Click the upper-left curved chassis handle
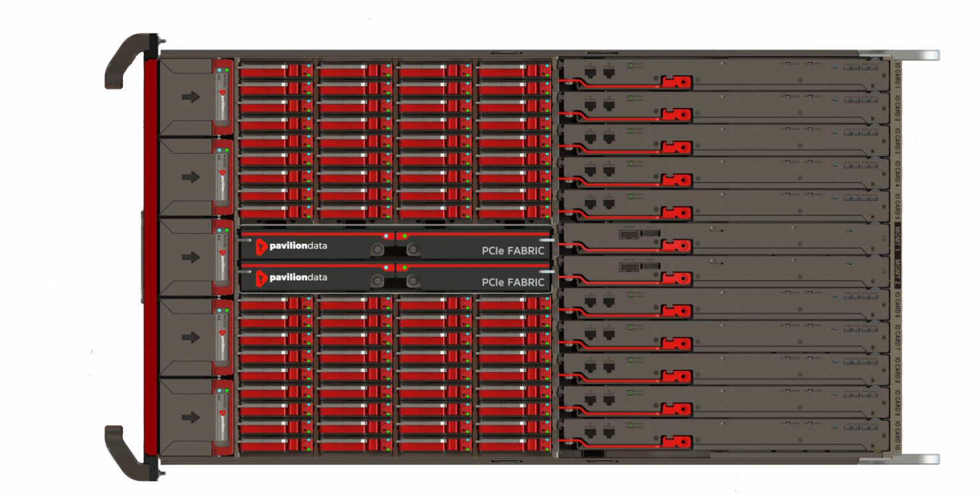 point(131,61)
